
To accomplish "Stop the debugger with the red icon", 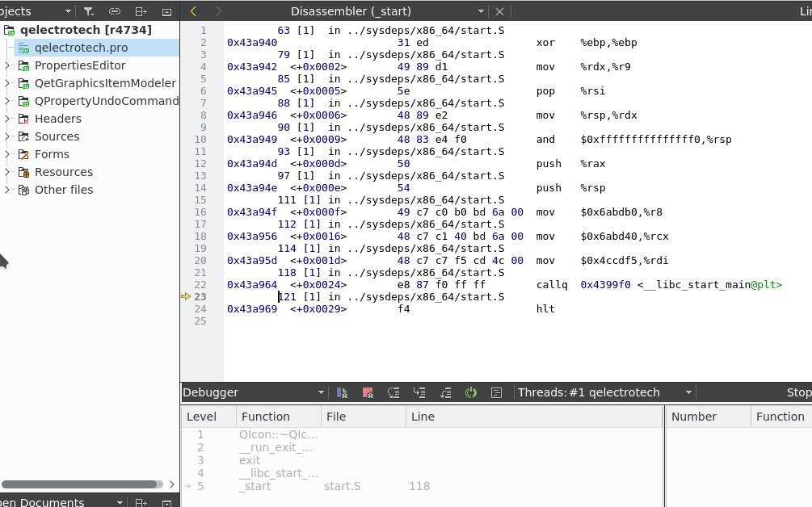I will 368,392.
